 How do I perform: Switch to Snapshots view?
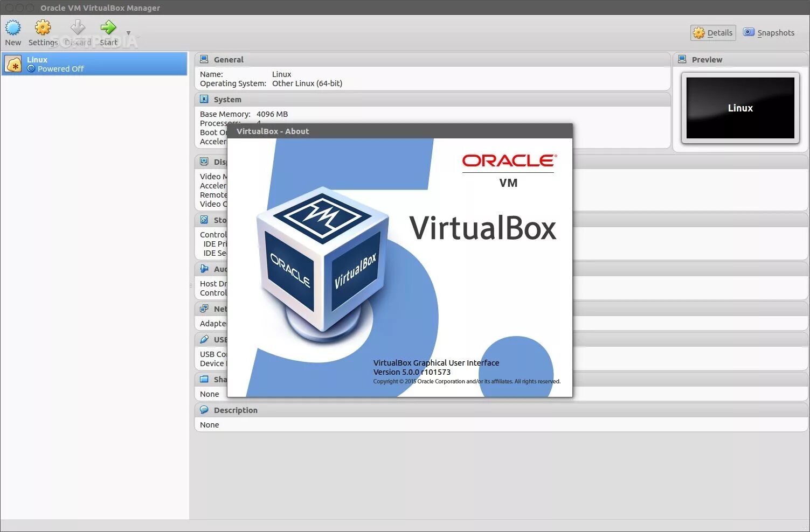(x=769, y=33)
